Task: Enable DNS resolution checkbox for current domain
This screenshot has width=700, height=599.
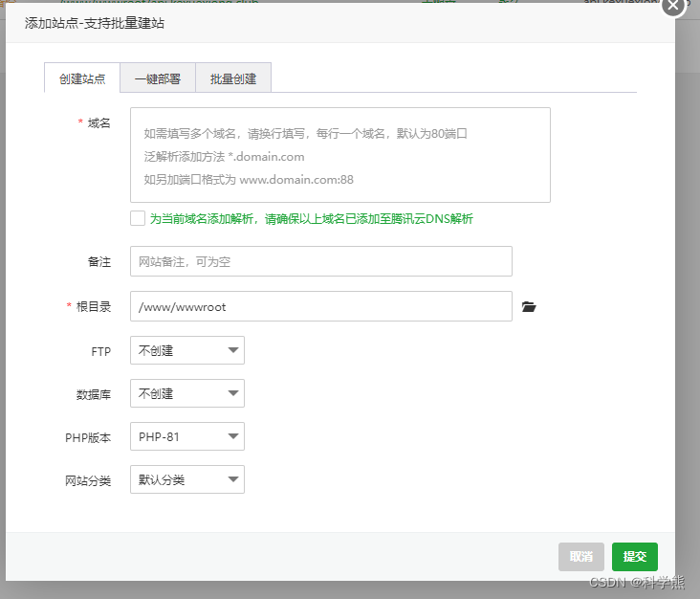Action: 138,218
